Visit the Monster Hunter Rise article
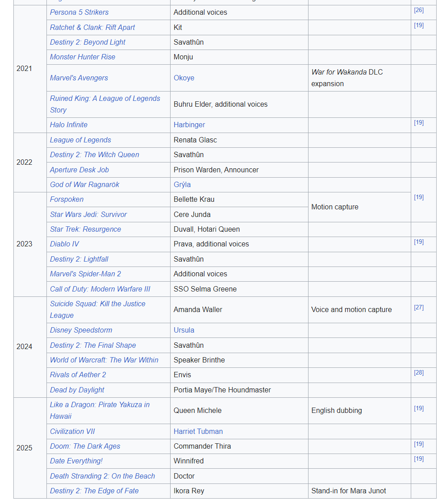The height and width of the screenshot is (504, 438). (x=82, y=57)
